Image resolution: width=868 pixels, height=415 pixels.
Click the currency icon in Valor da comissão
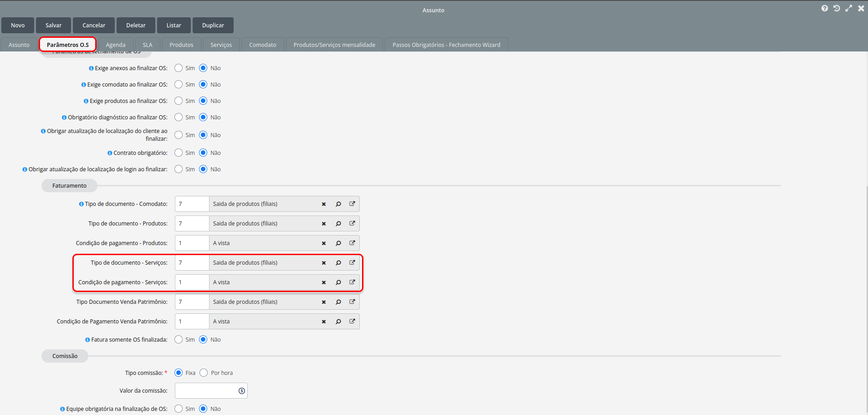[242, 391]
